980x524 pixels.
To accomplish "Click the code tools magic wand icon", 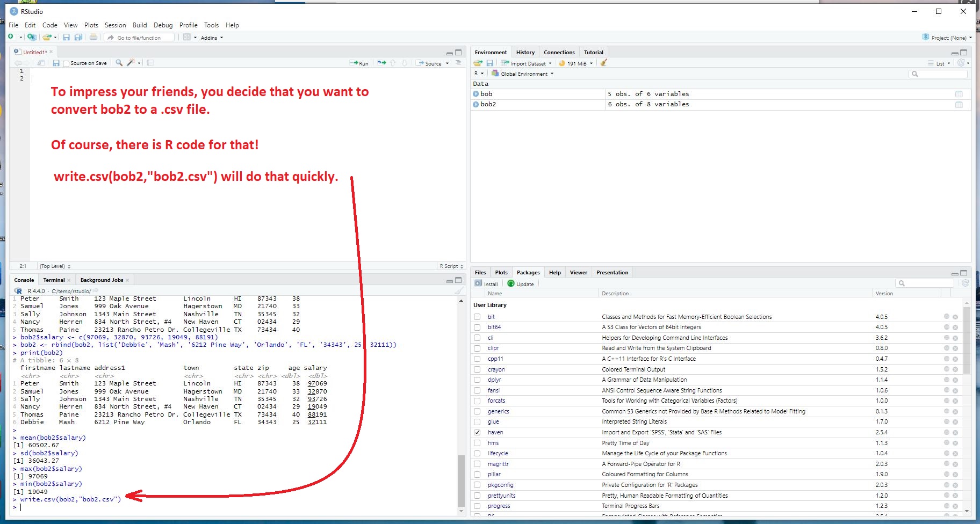I will (131, 63).
